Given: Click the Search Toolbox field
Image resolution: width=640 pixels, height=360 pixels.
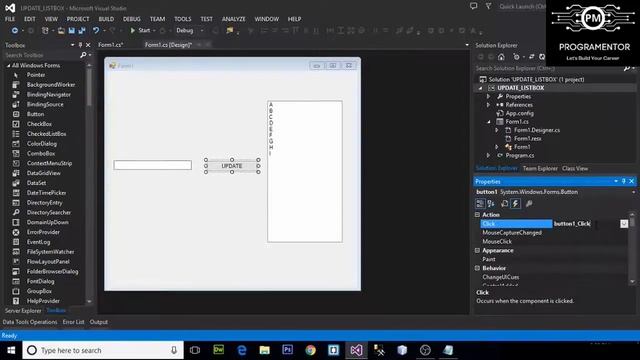Looking at the screenshot, I should [x=42, y=55].
